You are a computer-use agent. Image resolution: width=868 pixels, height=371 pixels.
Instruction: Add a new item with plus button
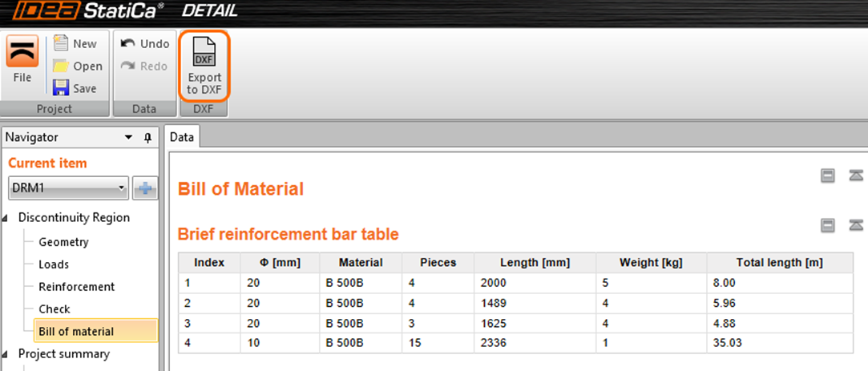pyautogui.click(x=145, y=188)
